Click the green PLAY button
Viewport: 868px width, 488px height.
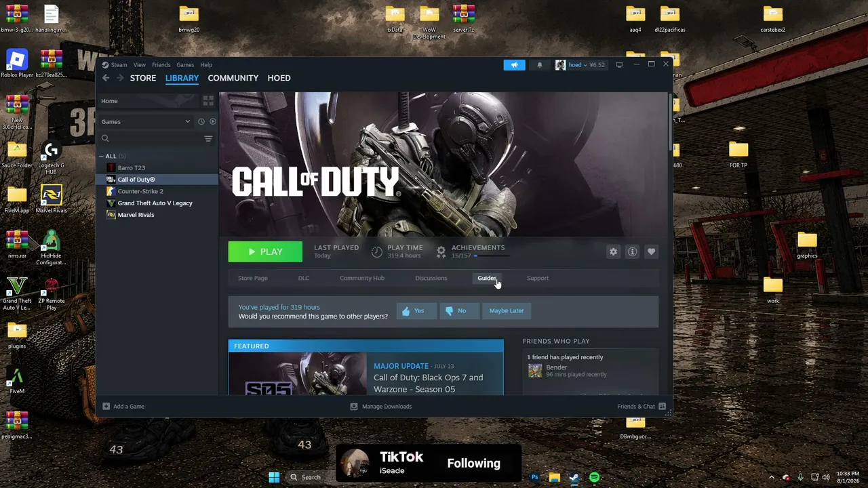click(265, 251)
